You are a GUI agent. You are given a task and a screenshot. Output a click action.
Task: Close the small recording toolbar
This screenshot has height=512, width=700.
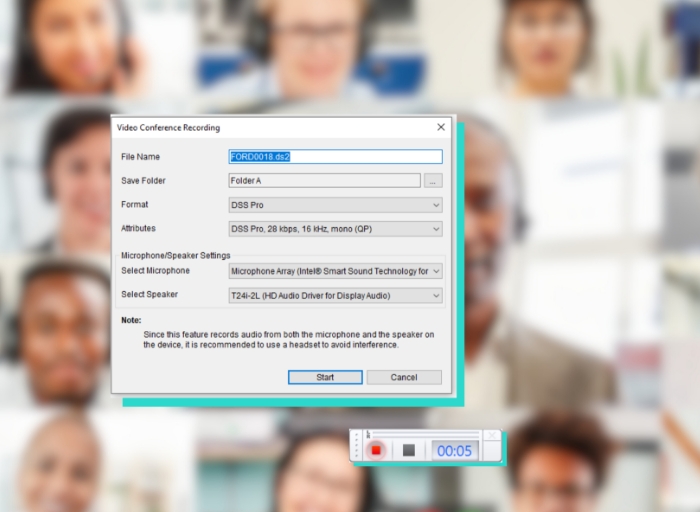point(491,437)
